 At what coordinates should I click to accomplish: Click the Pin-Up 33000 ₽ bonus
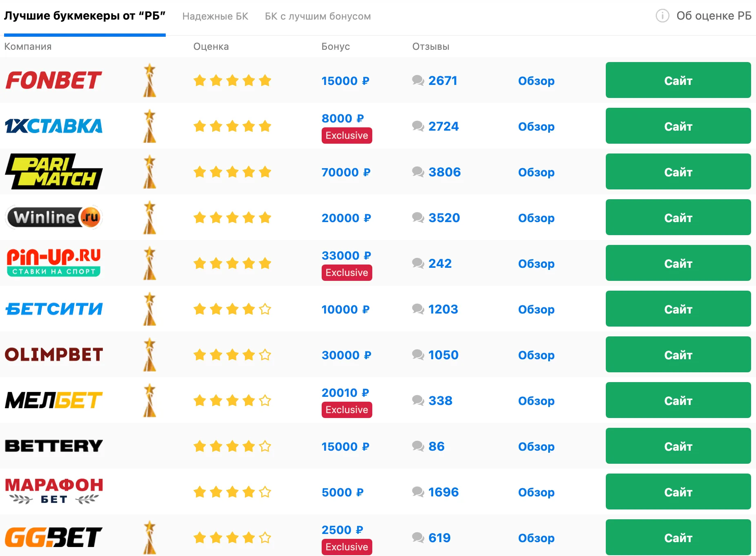(346, 256)
